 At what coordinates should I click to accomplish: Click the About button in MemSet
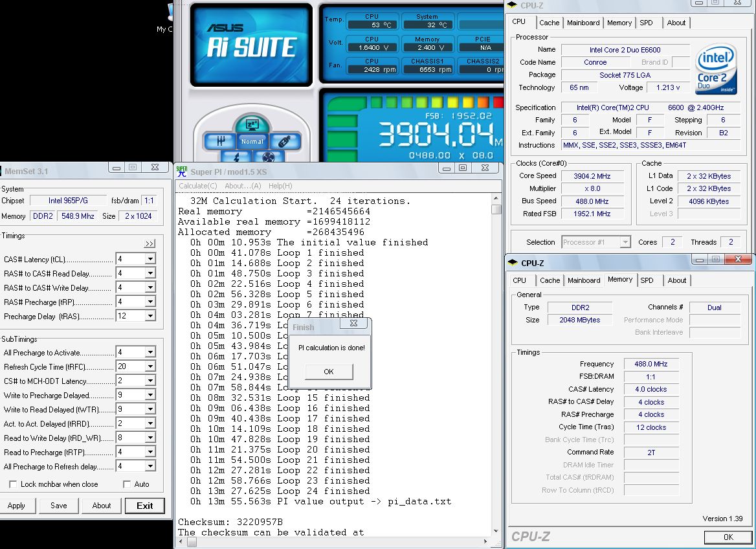(x=101, y=506)
